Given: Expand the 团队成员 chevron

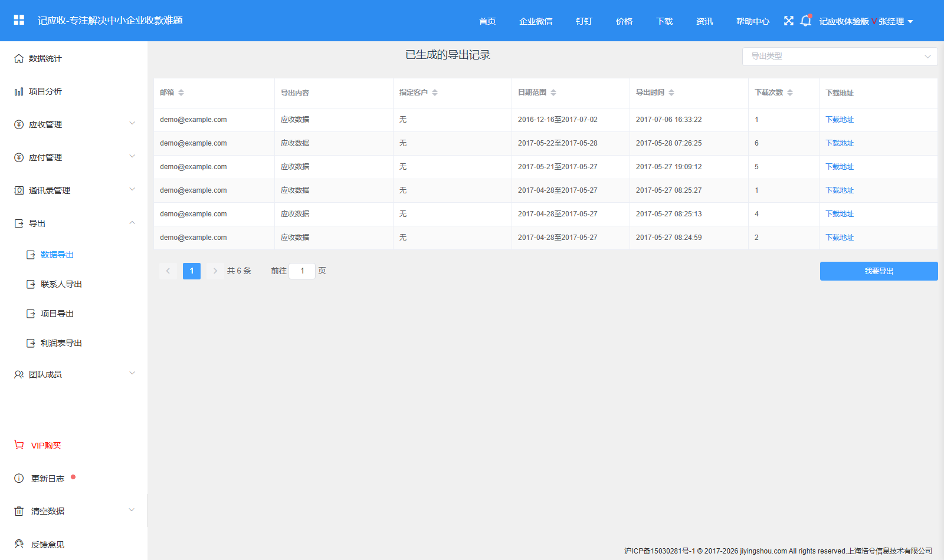Looking at the screenshot, I should (132, 373).
